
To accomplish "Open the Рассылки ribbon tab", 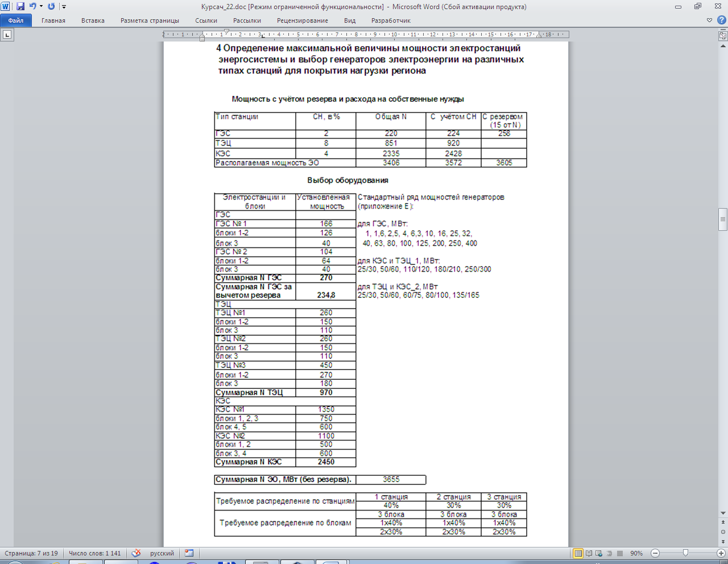I will 247,20.
